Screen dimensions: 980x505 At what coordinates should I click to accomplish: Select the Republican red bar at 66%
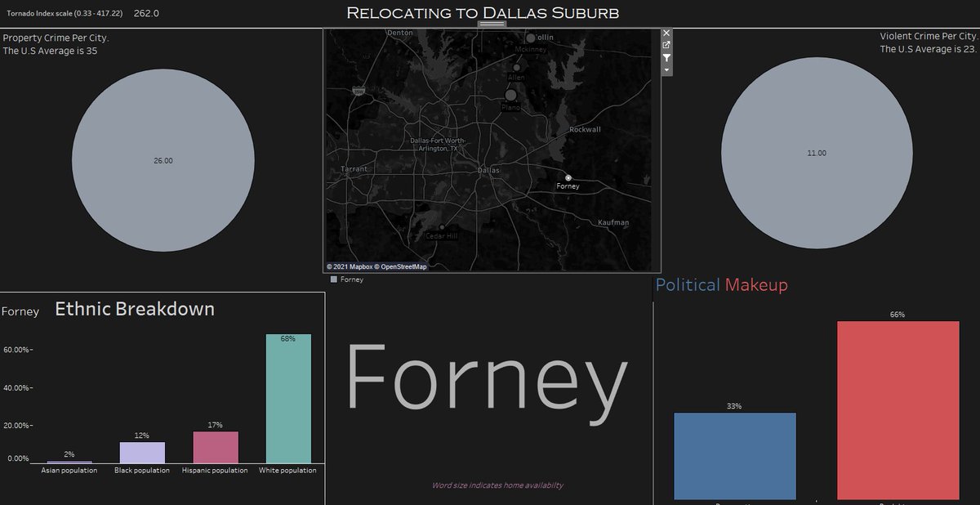[898, 409]
